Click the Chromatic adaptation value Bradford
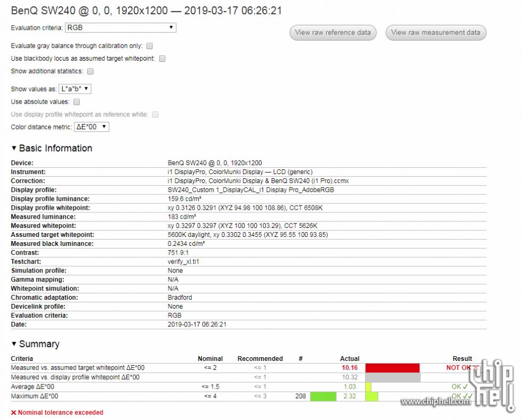 point(180,298)
